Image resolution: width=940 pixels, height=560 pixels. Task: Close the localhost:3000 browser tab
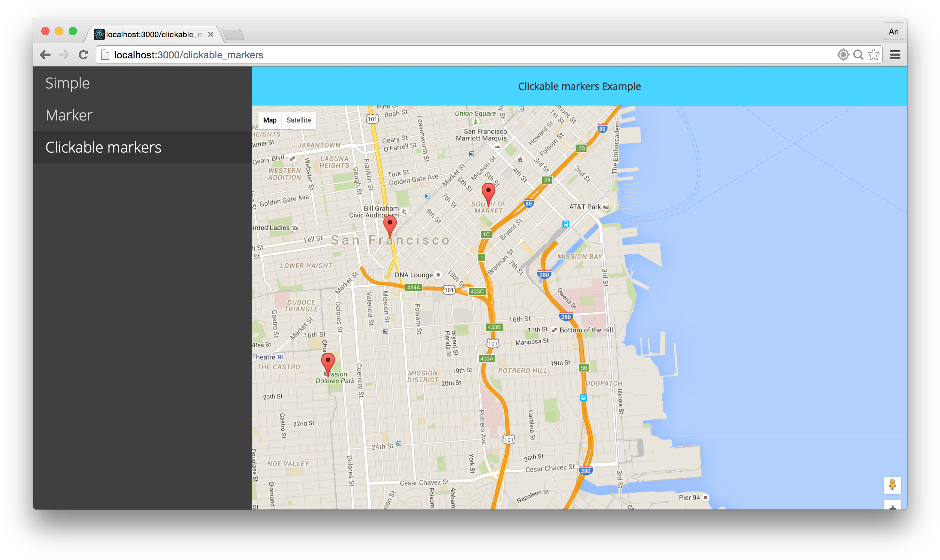click(211, 35)
